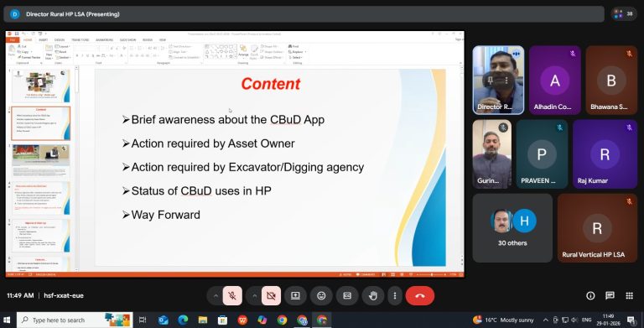This screenshot has height=328, width=644.
Task: Unmute the microphone in Meet controls
Action: point(232,295)
